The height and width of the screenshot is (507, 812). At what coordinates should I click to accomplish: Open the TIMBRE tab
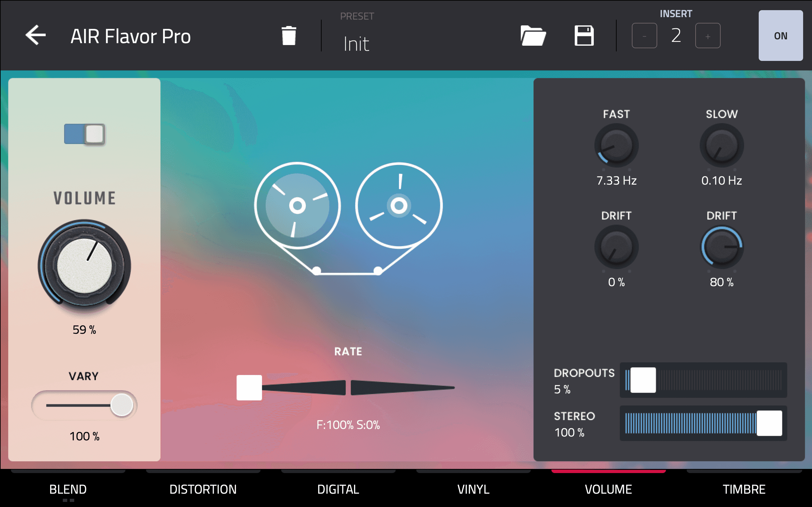pos(743,489)
